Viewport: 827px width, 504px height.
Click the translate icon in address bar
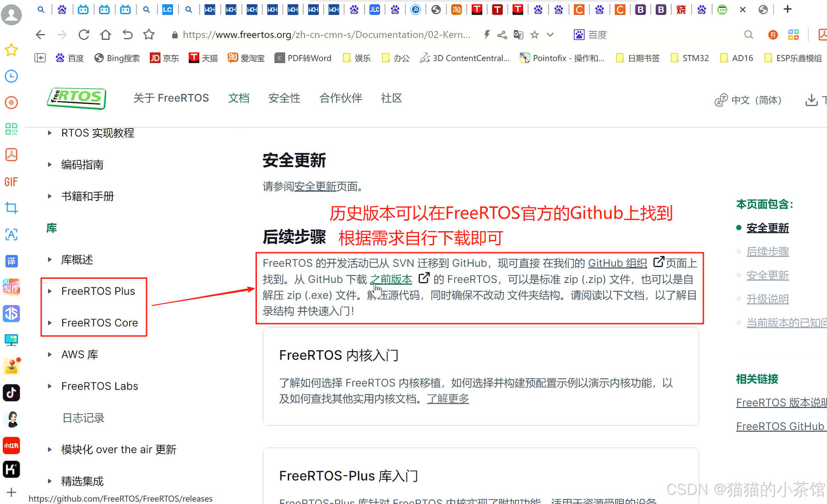(x=518, y=35)
